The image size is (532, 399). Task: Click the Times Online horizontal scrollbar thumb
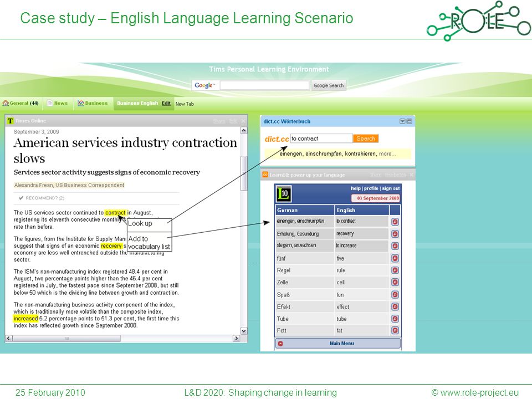(x=66, y=338)
